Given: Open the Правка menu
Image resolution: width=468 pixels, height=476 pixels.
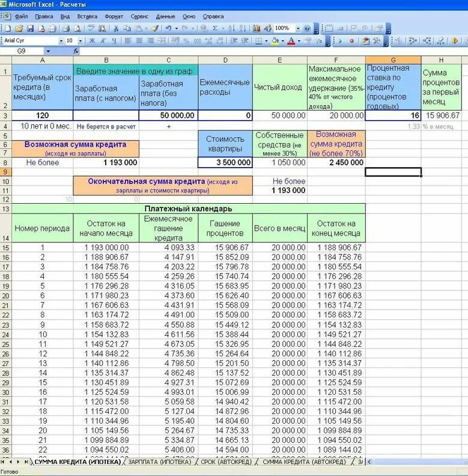Looking at the screenshot, I should point(44,16).
